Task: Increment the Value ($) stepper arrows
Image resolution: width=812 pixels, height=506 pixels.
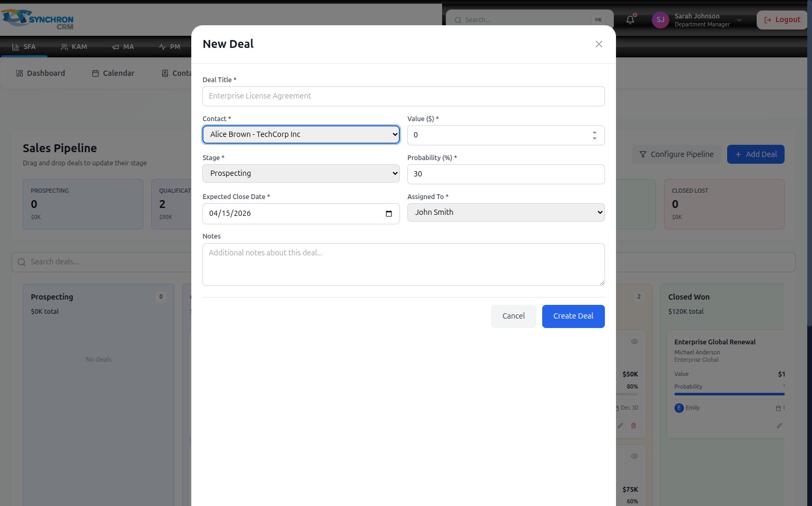Action: [594, 132]
